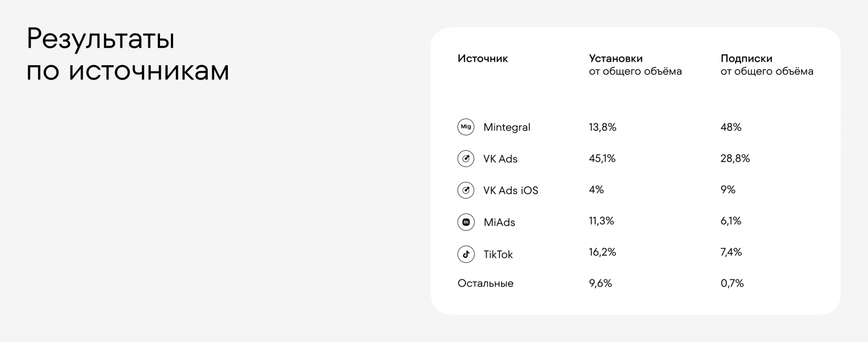Click MiAds subscriptions value 6,1%
868x342 pixels.
pos(731,221)
